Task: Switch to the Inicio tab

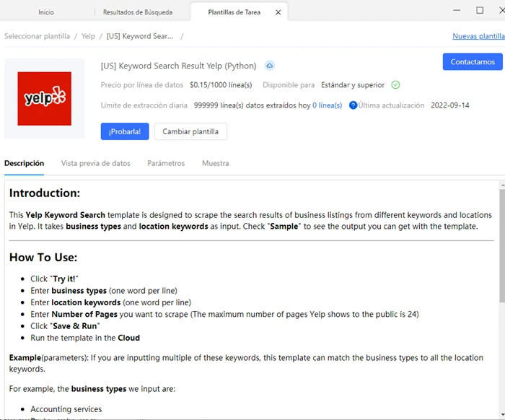Action: coord(46,12)
